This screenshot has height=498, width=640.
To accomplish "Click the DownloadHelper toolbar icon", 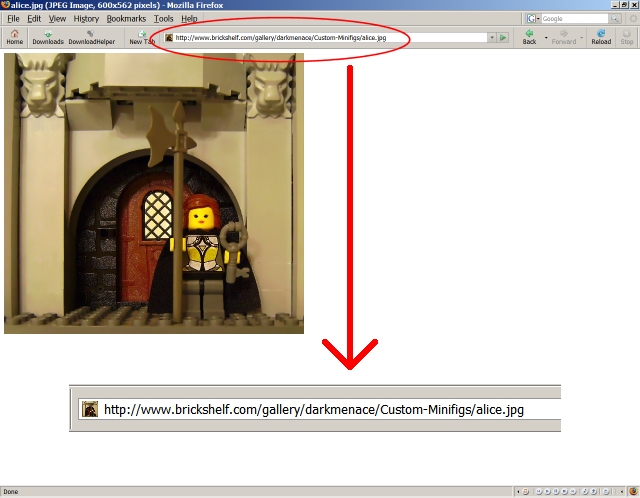I will pyautogui.click(x=91, y=37).
